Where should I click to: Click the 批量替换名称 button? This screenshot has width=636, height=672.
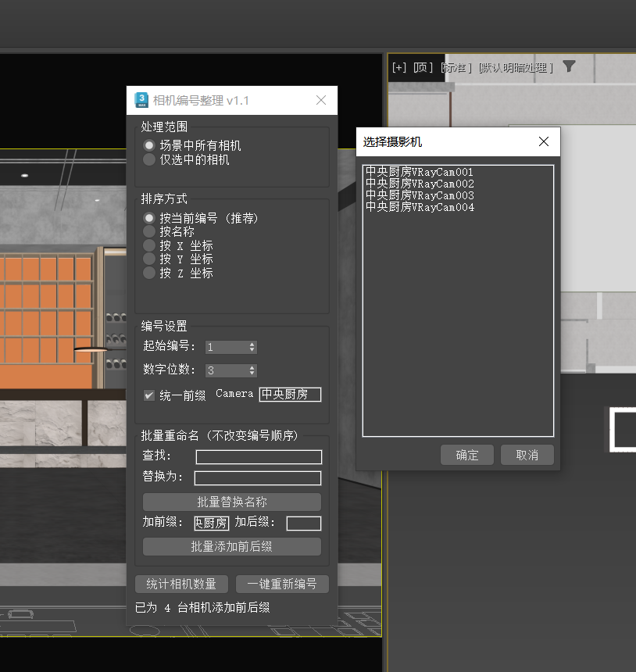232,502
